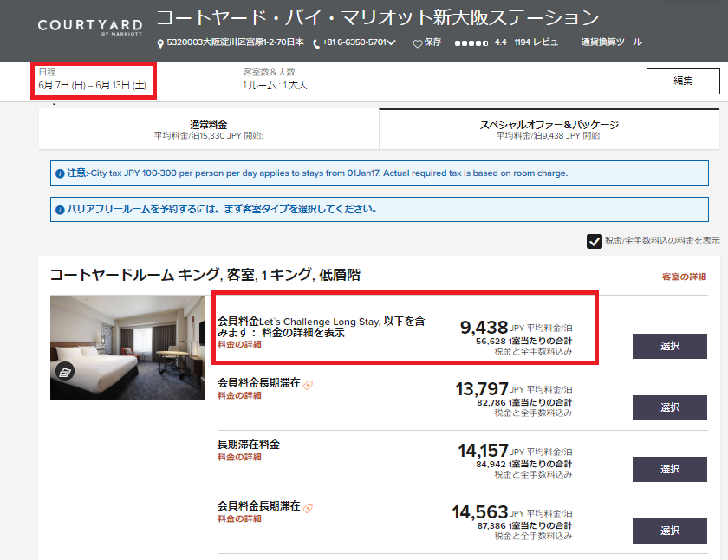
Task: Open the 客室の詳細 link
Action: [x=684, y=277]
